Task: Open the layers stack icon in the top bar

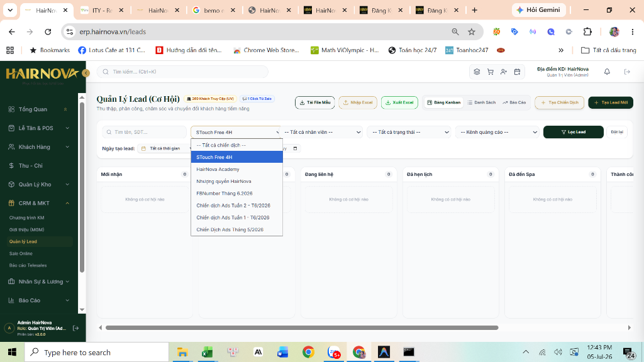Action: 477,72
